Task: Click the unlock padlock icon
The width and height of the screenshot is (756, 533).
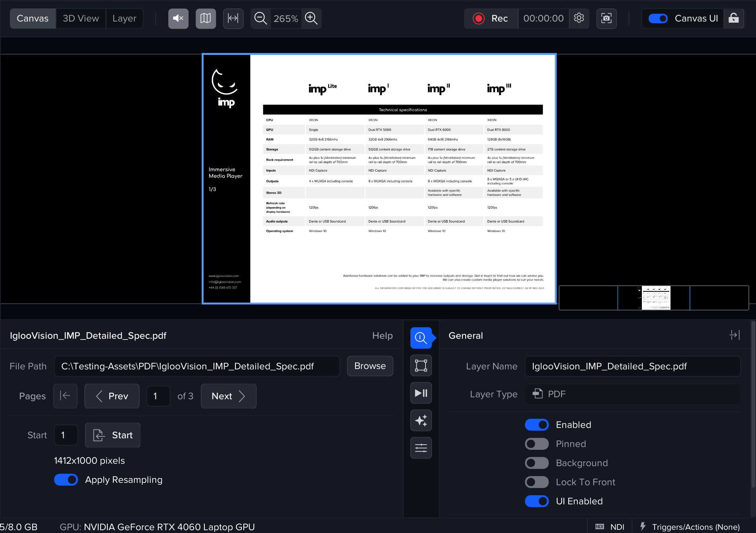Action: (734, 18)
